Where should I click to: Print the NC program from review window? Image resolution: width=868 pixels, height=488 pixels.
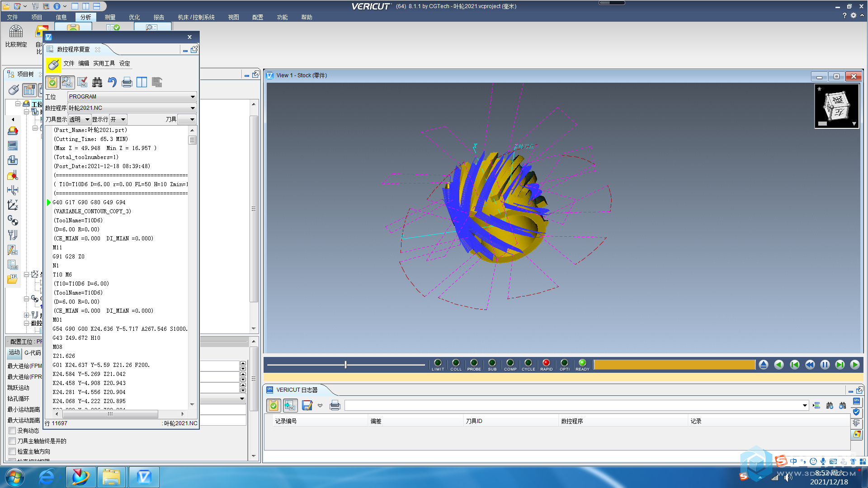pos(127,82)
